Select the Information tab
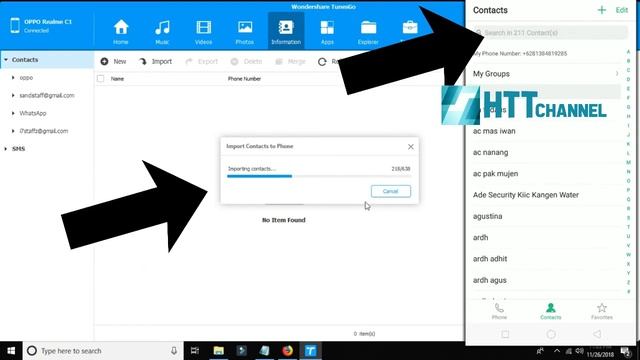Viewport: 640px width, 360px height. pos(286,31)
